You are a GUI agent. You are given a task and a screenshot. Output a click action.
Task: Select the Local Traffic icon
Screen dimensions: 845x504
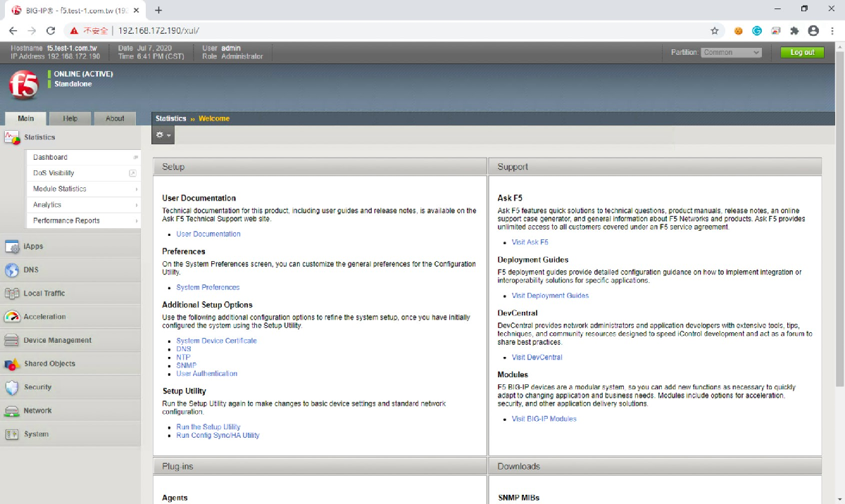point(11,294)
